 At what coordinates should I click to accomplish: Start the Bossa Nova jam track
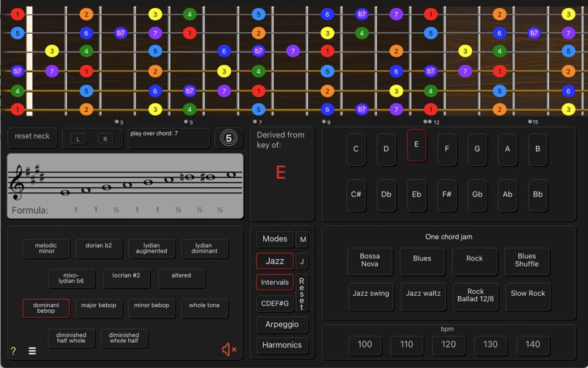pyautogui.click(x=370, y=261)
